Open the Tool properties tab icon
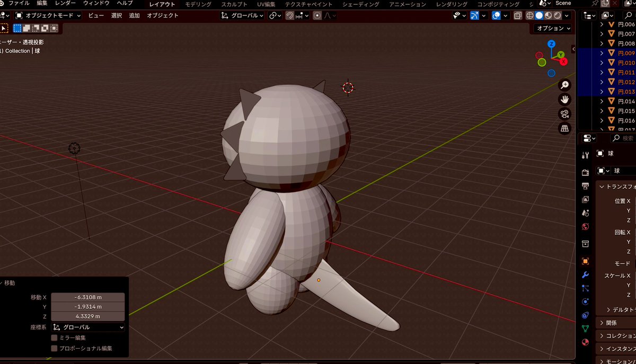Viewport: 636px width, 364px height. pos(585,155)
